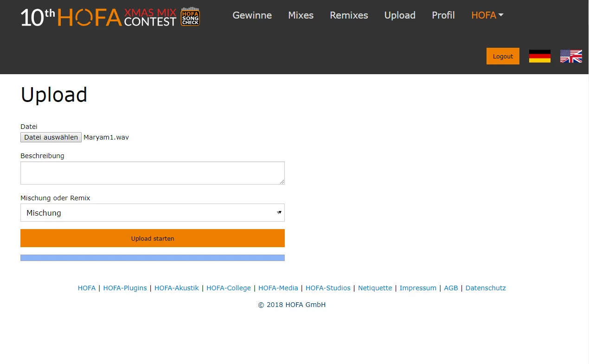
Task: Click the Logout button
Action: point(503,56)
